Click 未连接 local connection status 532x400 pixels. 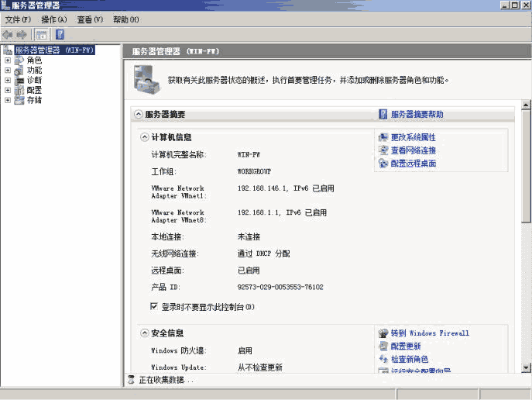pos(249,236)
